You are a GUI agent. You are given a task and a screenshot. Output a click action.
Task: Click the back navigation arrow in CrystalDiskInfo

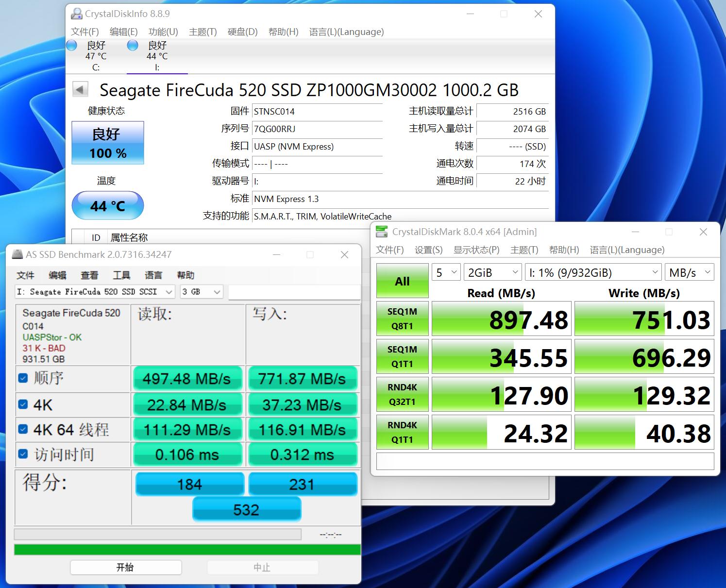click(81, 89)
